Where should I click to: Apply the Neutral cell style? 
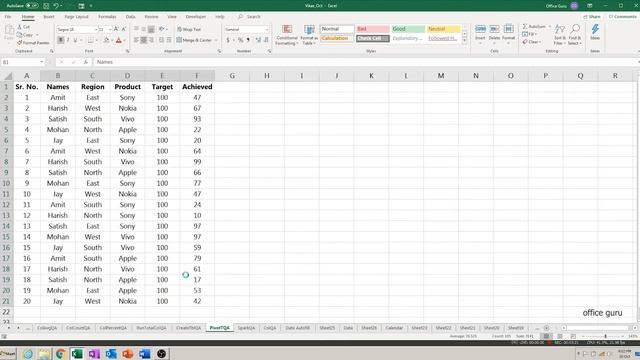click(x=443, y=29)
